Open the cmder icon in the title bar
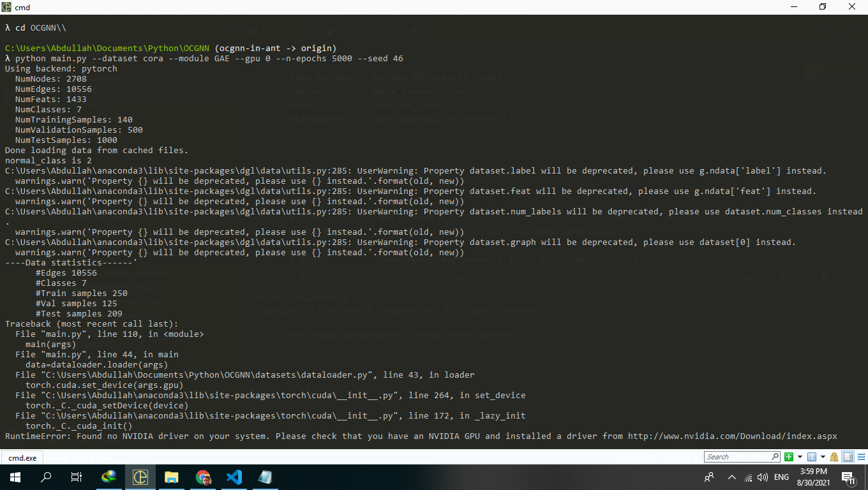 click(6, 6)
